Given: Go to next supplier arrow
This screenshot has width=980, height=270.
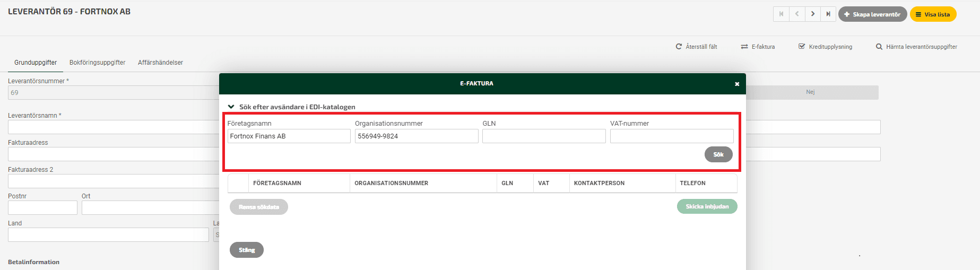Looking at the screenshot, I should pos(812,14).
